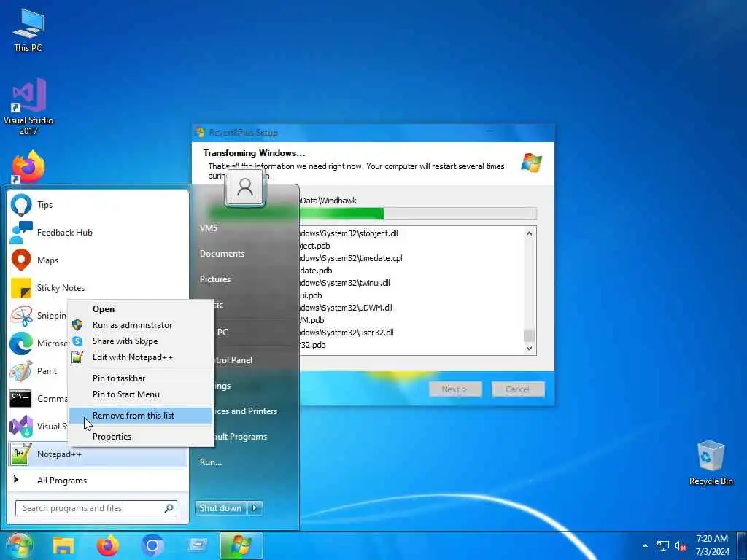Choose Pin to Start Menu
Viewport: 747px width, 560px height.
pyautogui.click(x=141, y=394)
